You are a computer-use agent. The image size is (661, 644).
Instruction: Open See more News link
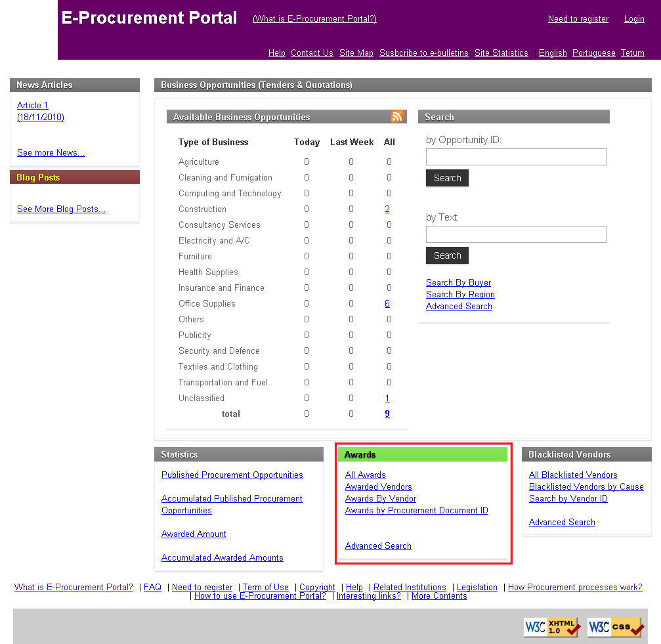pos(51,153)
